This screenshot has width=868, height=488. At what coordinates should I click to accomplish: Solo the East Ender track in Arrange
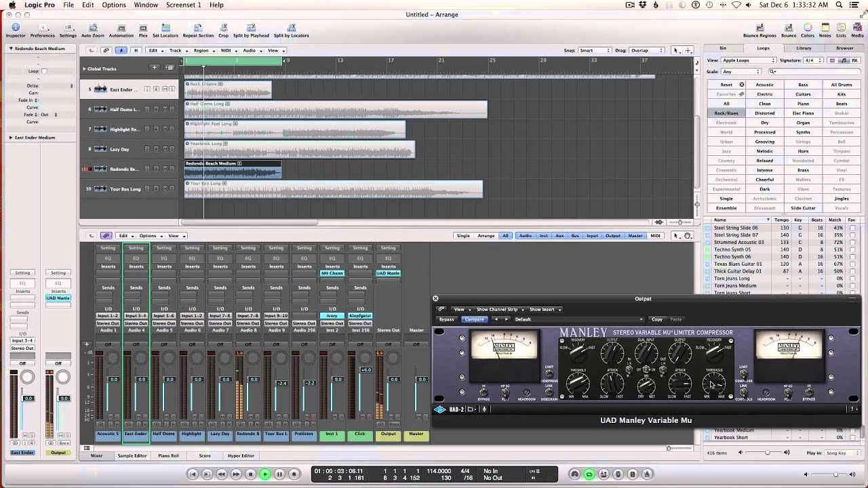[172, 89]
